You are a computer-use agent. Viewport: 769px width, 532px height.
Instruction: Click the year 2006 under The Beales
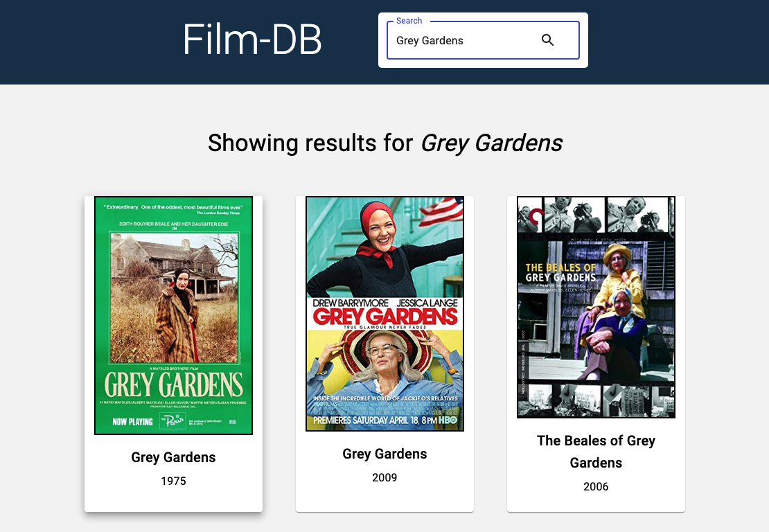(x=596, y=486)
